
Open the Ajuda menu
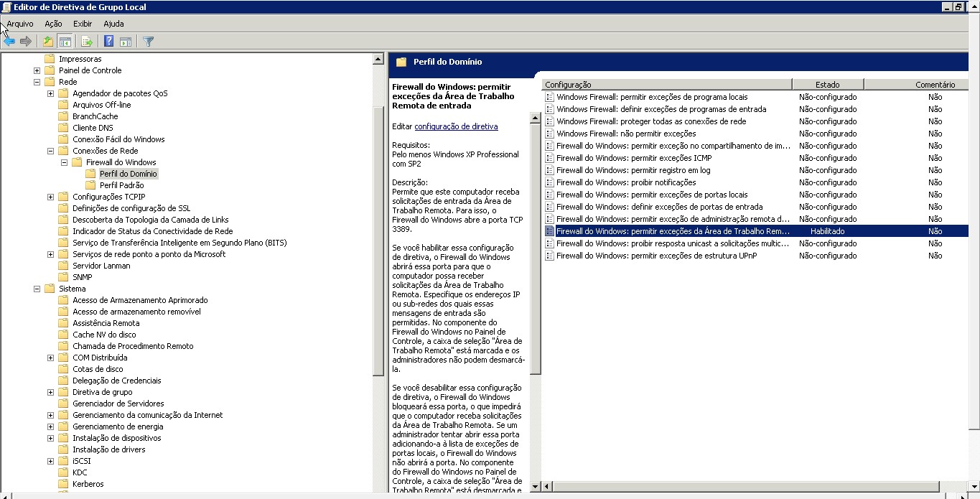[x=113, y=24]
